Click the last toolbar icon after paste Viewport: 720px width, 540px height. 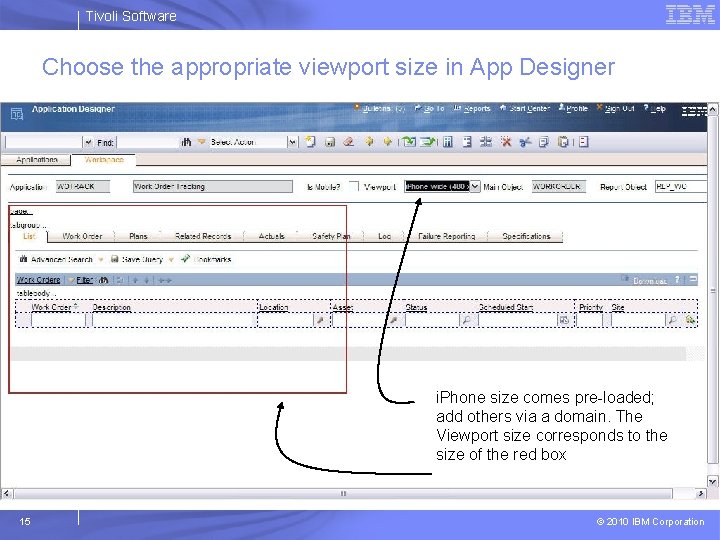click(x=584, y=142)
